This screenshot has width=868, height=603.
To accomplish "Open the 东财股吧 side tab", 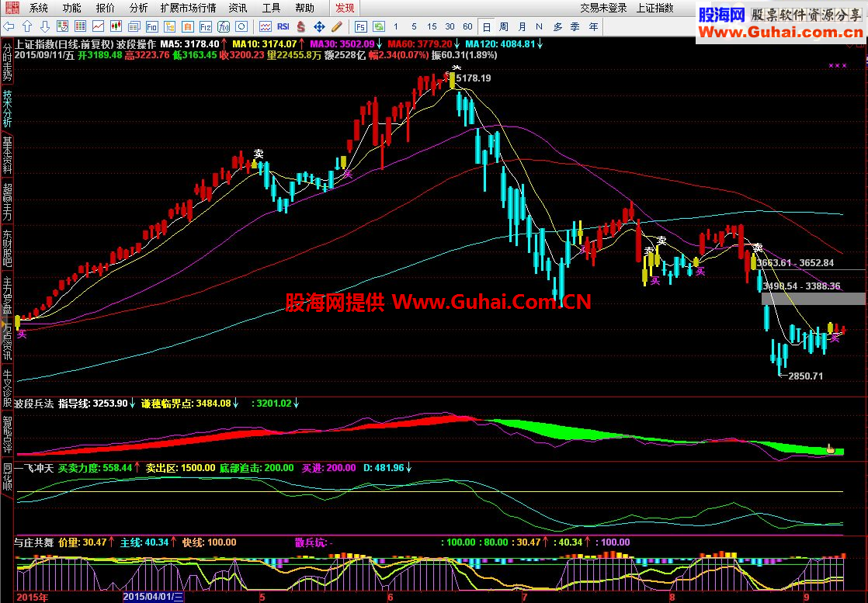I will tap(7, 249).
